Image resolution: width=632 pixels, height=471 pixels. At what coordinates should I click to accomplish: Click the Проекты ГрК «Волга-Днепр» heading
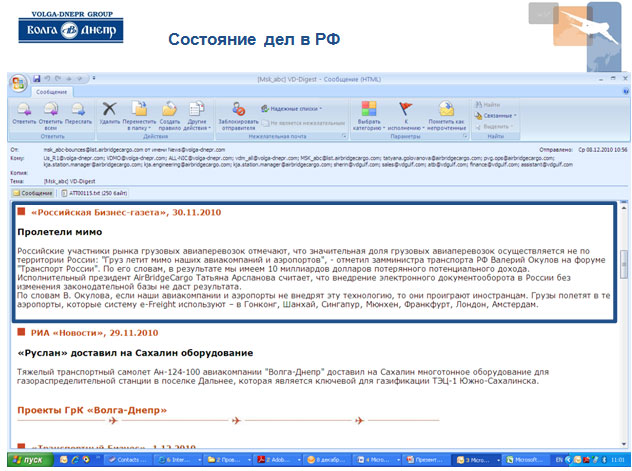tap(92, 410)
